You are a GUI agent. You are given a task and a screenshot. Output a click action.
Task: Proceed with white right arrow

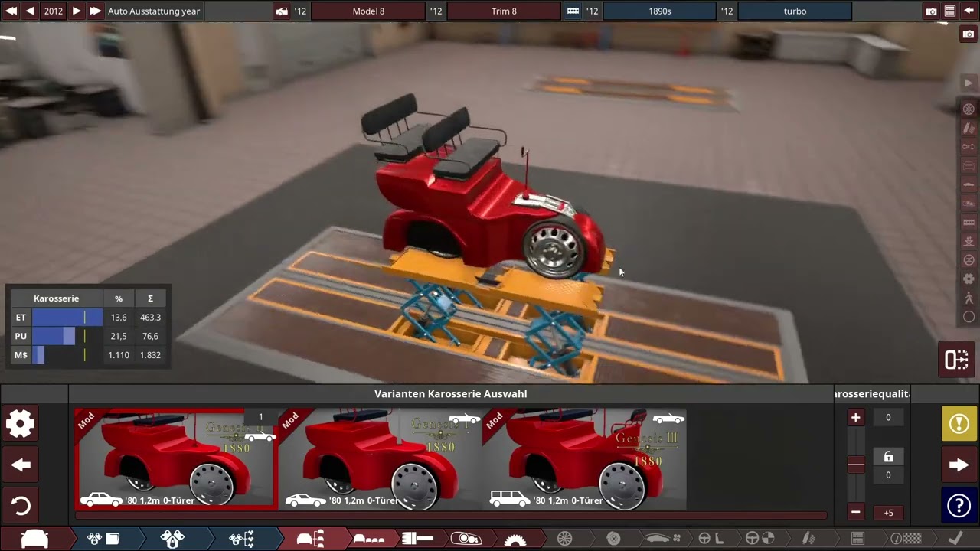[959, 465]
